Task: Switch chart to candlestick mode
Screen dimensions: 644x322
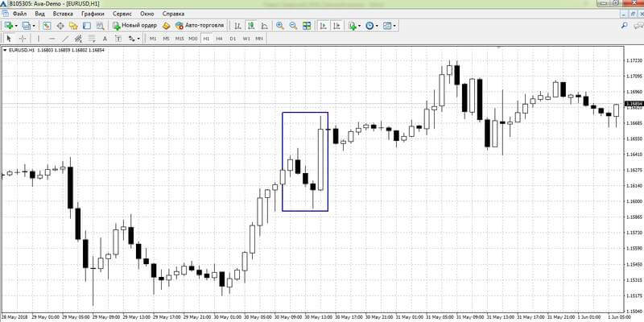Action: 250,26
